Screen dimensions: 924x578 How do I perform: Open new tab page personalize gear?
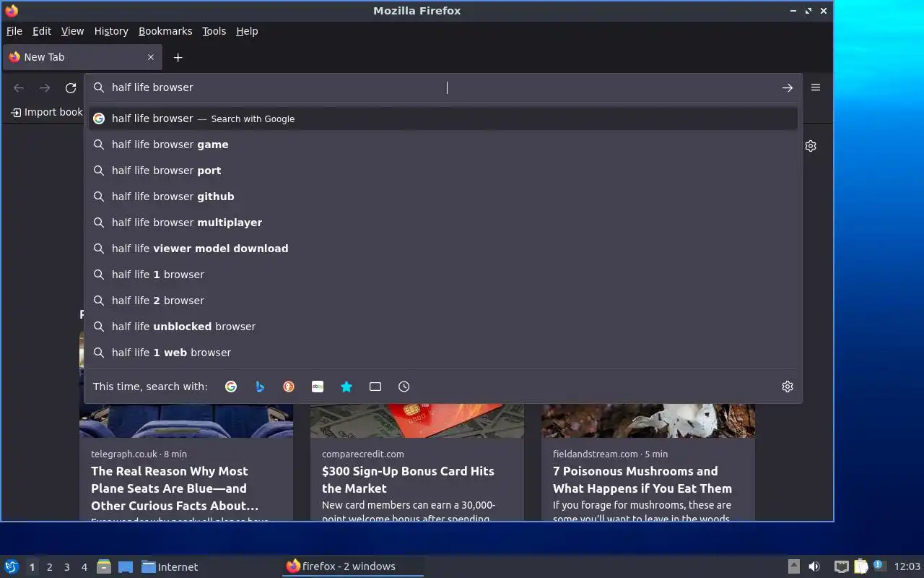pos(811,146)
